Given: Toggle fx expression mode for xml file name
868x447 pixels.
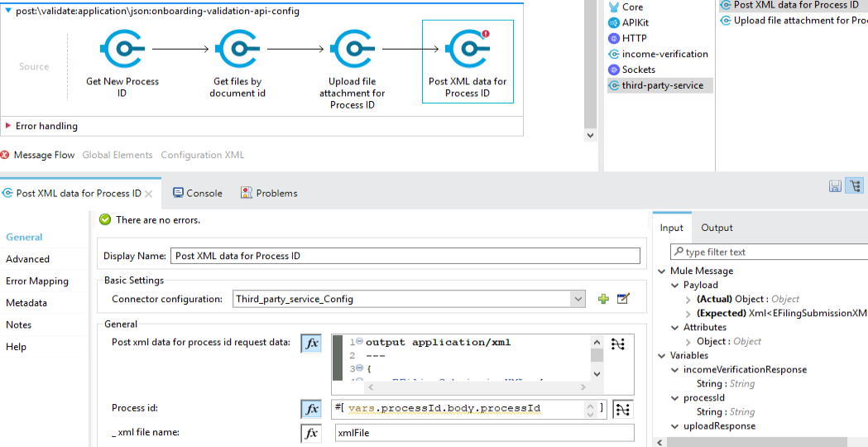Looking at the screenshot, I should click(x=311, y=433).
